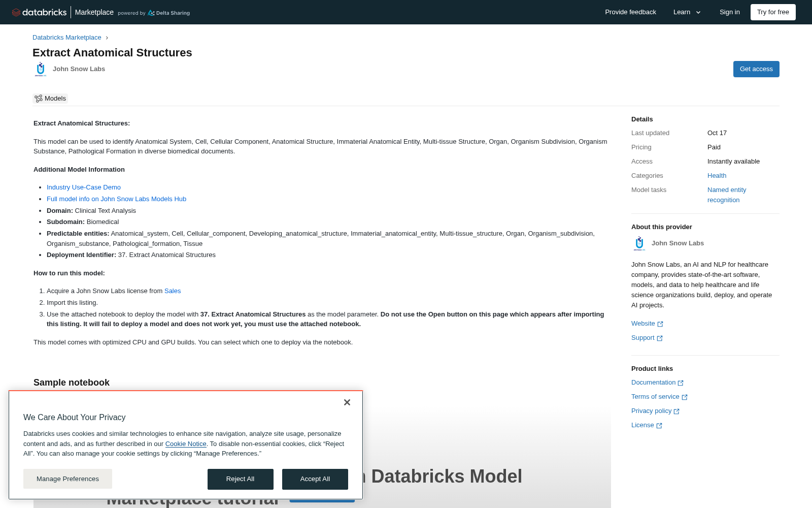Click the Paid pricing value

click(x=714, y=147)
